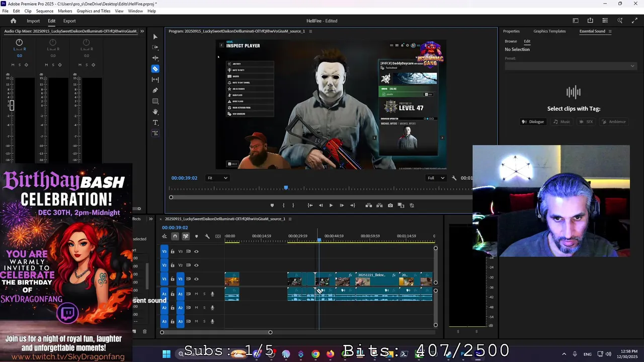Viewport: 644px width, 362px height.
Task: Open the Graphics and Titles menu
Action: coord(94,11)
